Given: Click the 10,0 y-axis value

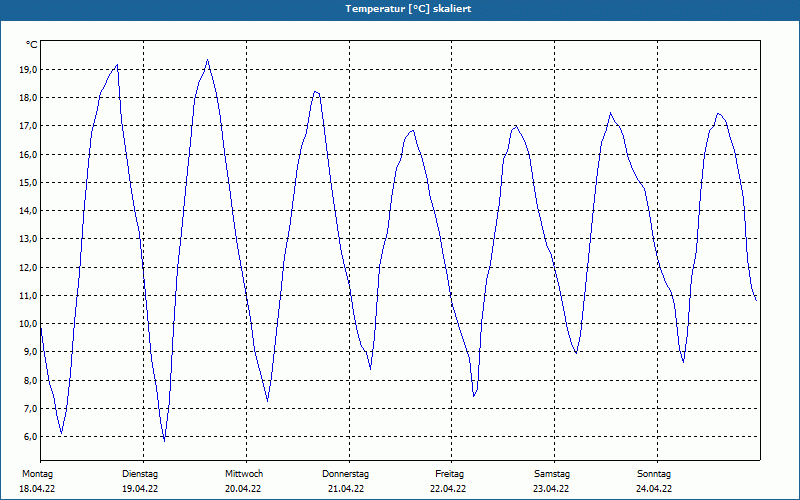Looking at the screenshot, I should (27, 323).
